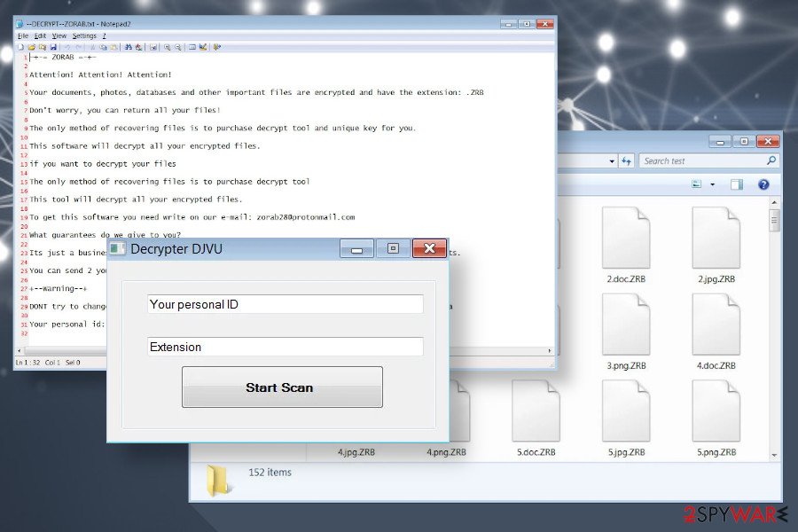Select the file 3.png.ZRB
Screen dimensions: 798x532
coord(626,332)
